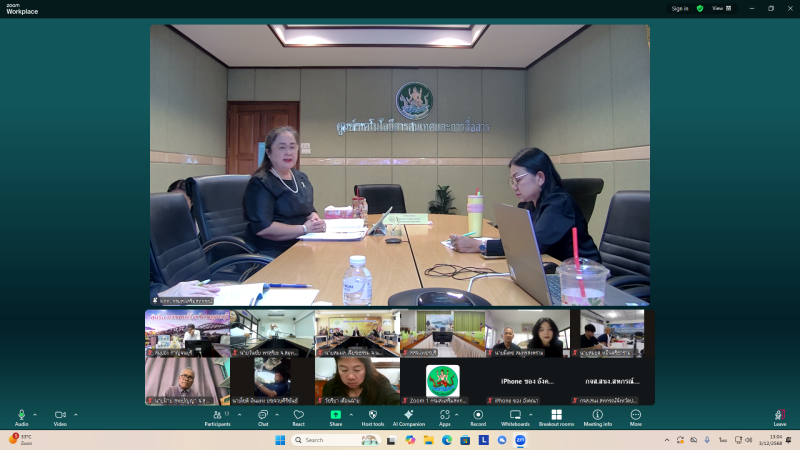800x450 pixels.
Task: Open Host tools shield icon
Action: (x=372, y=415)
